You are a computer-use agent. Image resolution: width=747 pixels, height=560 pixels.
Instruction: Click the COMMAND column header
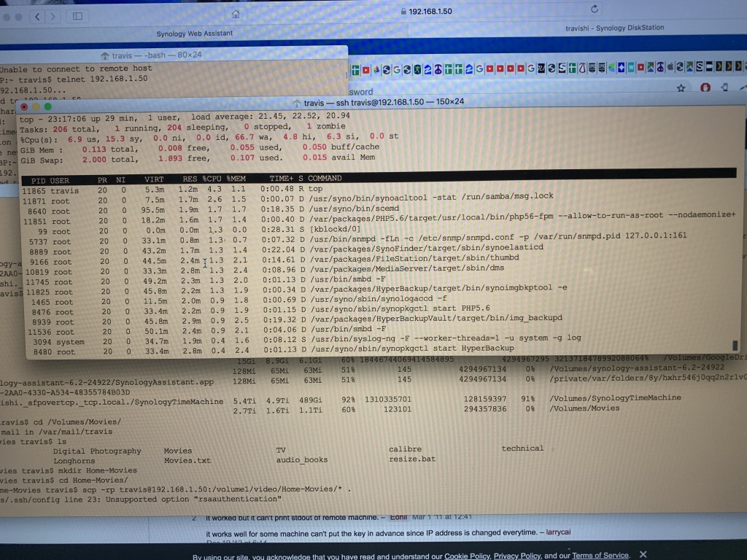click(x=325, y=178)
